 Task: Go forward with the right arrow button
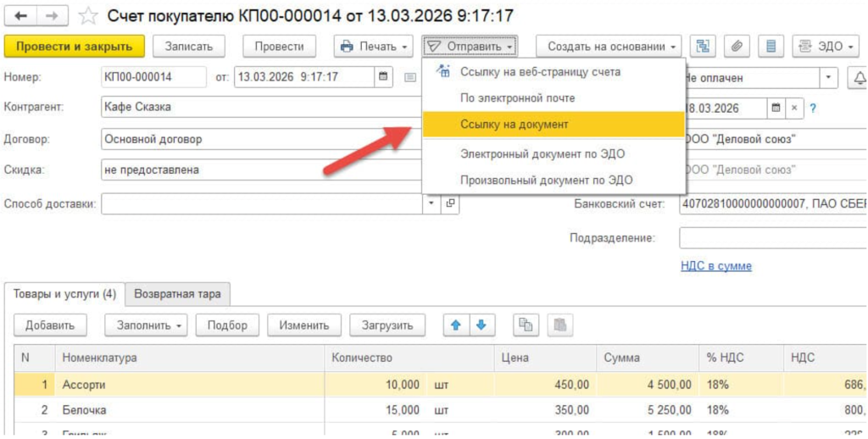click(x=52, y=15)
